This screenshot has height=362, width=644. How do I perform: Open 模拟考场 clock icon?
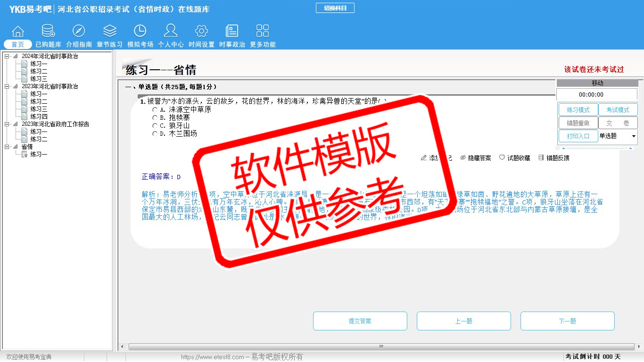(x=140, y=32)
